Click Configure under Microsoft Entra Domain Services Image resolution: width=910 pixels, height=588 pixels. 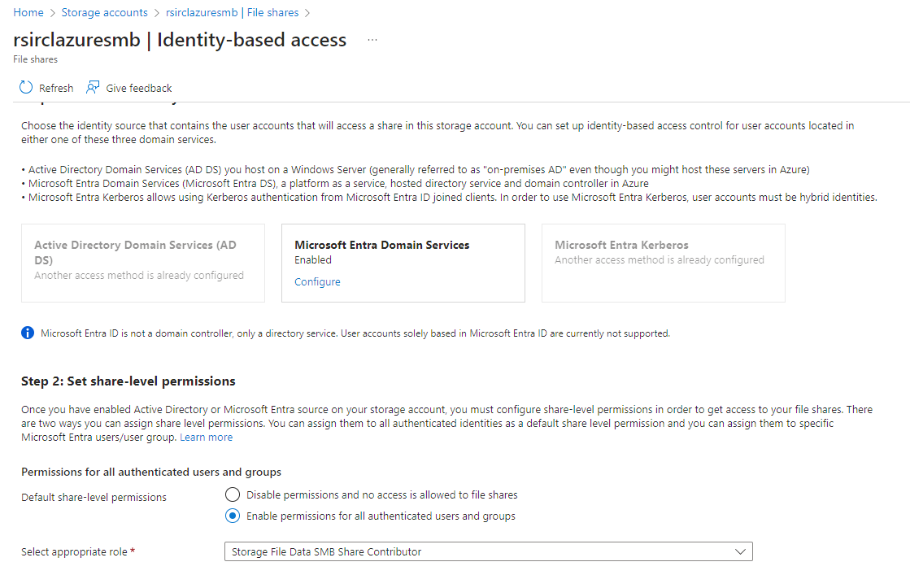317,281
